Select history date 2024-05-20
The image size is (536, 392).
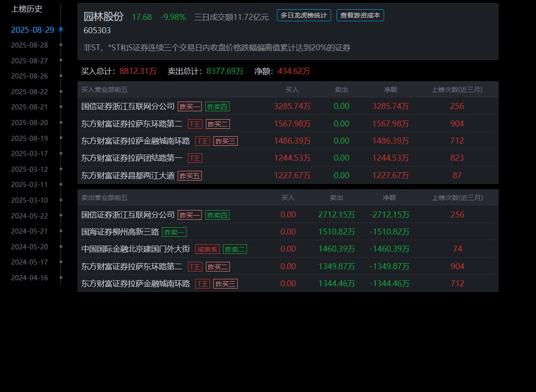pos(30,247)
